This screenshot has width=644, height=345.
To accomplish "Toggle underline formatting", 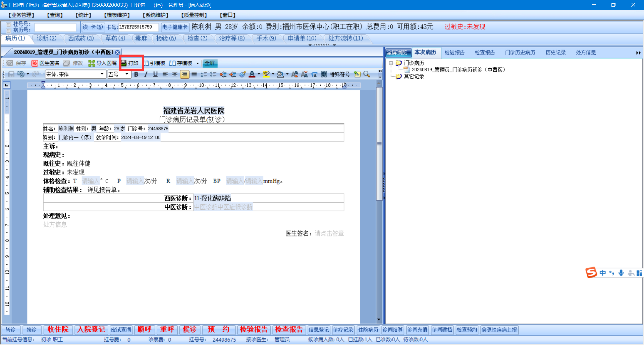I will 155,74.
